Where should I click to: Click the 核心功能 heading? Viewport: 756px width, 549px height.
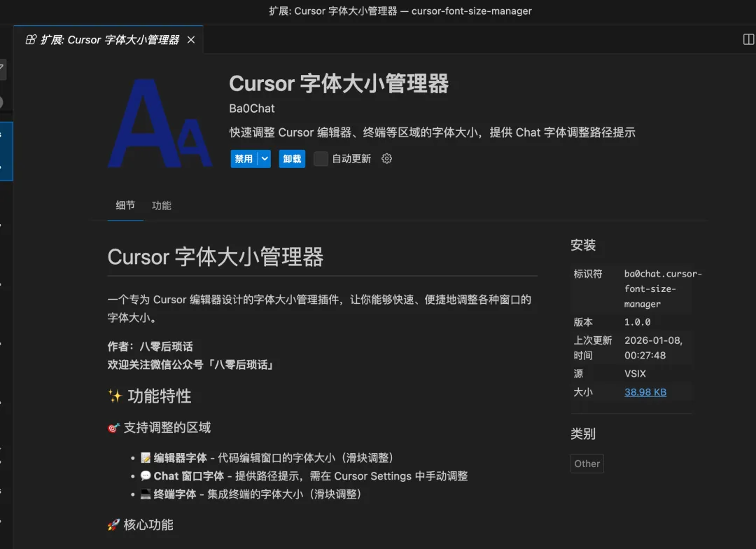(140, 525)
